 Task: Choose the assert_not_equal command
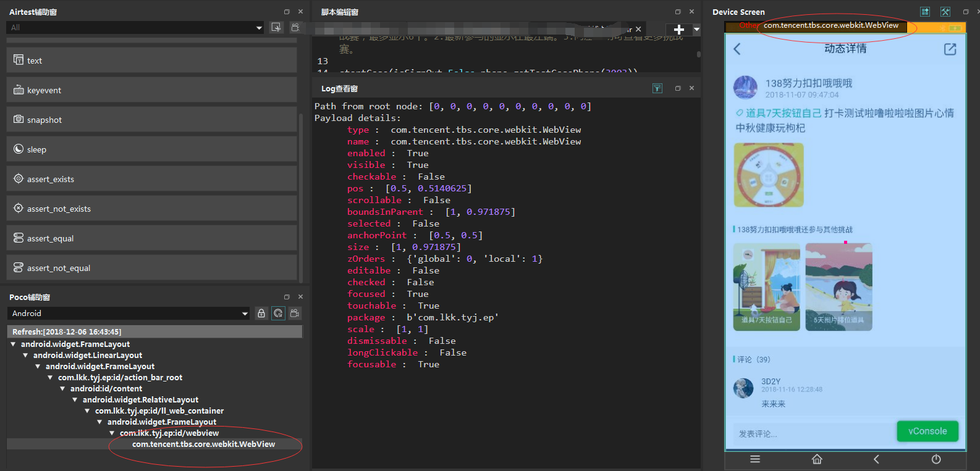point(151,268)
